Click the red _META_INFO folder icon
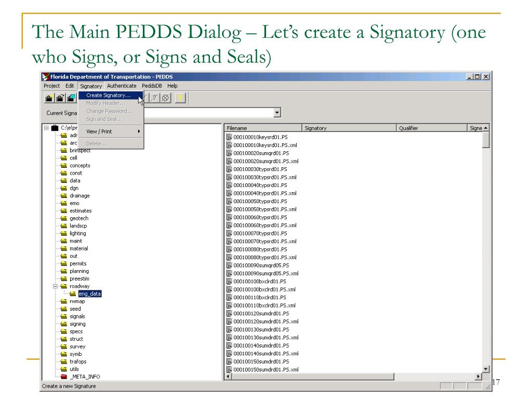The height and width of the screenshot is (399, 532). 63,377
